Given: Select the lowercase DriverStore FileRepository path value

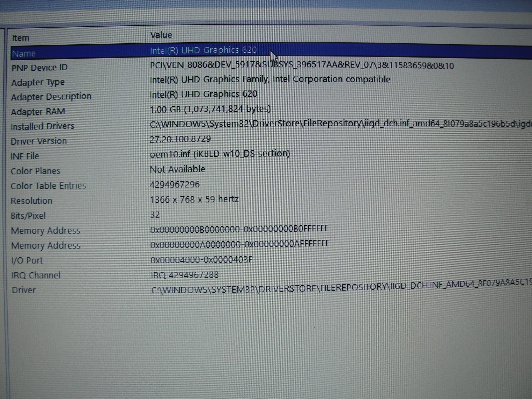Looking at the screenshot, I should tap(341, 123).
